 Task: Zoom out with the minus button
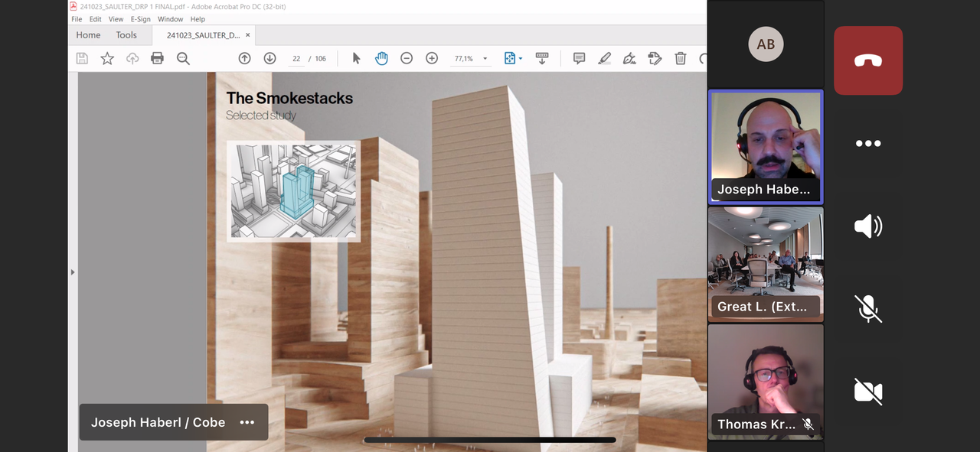[x=407, y=58]
